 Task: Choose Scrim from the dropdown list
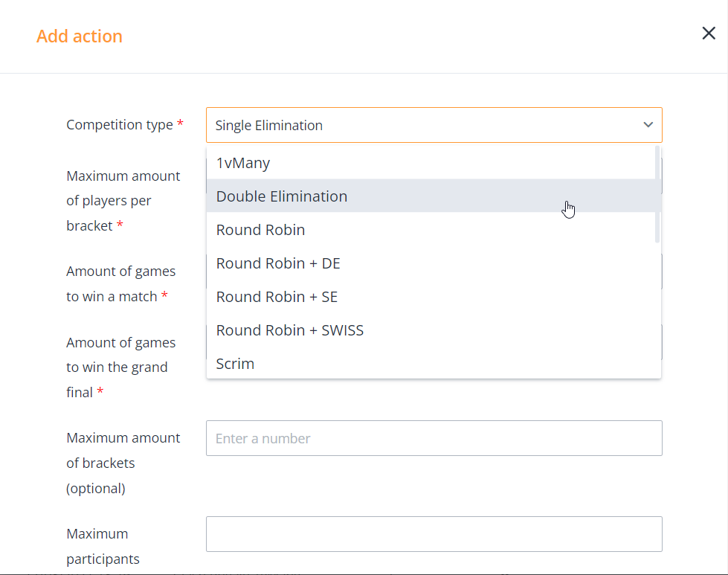(x=235, y=364)
